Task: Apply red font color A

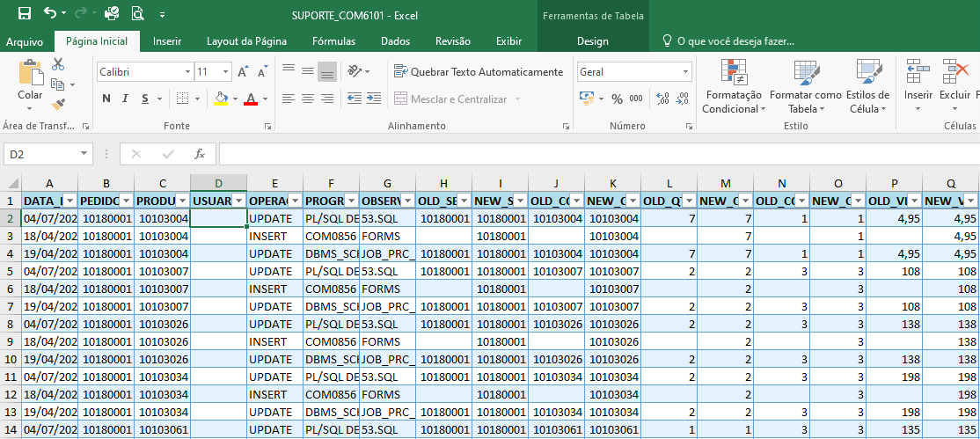Action: pos(251,99)
